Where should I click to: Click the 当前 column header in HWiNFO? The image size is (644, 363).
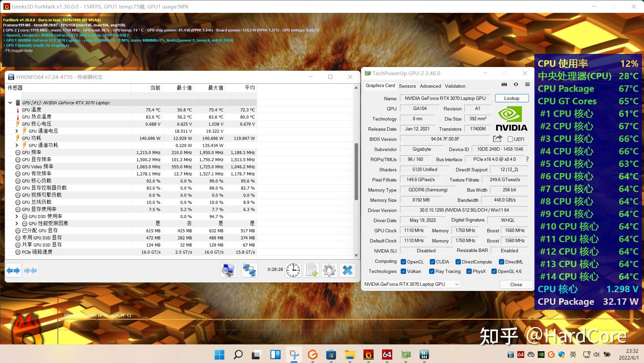click(x=147, y=88)
